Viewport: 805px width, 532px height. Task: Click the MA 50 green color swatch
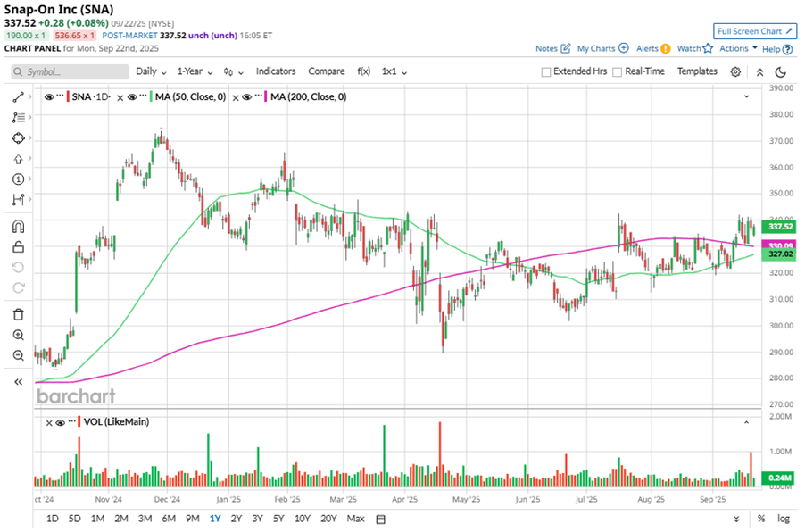(x=151, y=96)
